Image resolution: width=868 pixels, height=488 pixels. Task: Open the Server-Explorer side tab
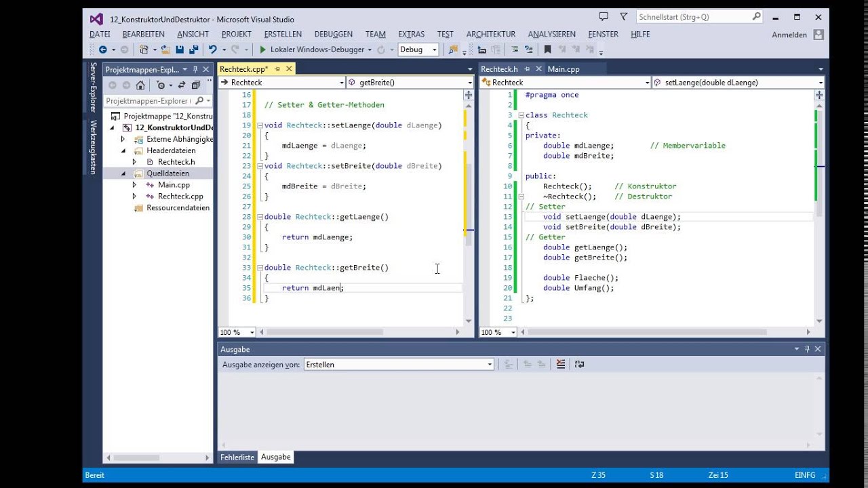(94, 87)
